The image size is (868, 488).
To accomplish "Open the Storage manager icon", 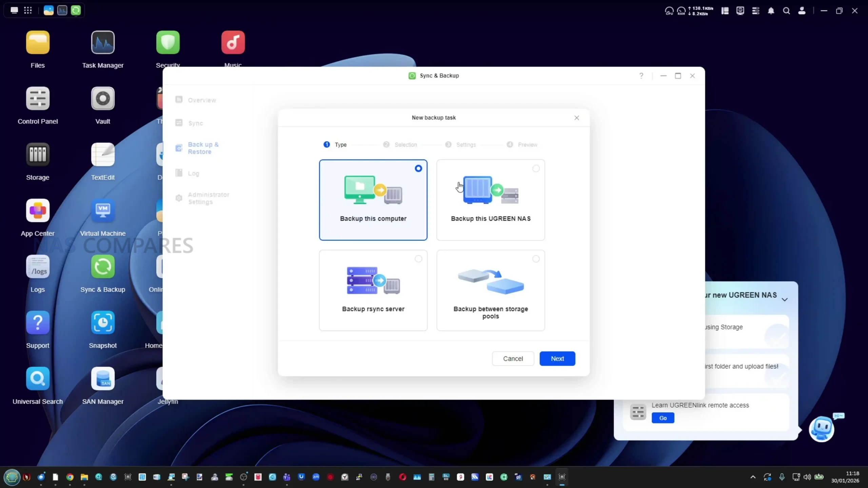I will click(x=38, y=155).
